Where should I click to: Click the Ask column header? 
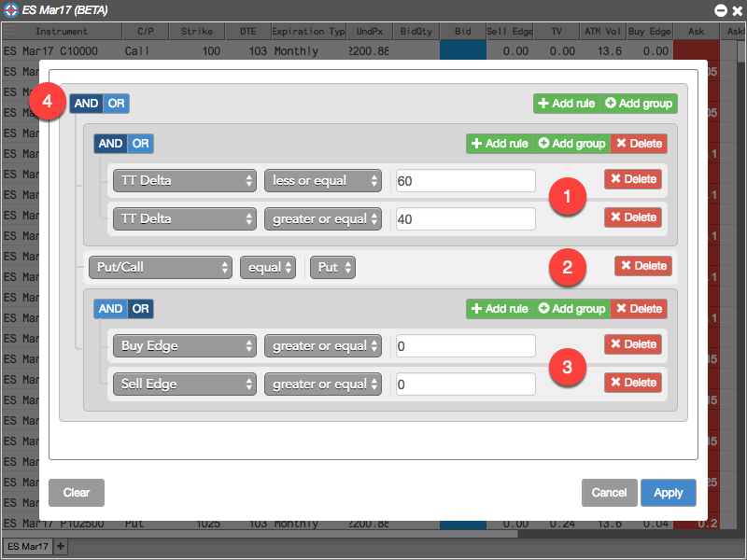(x=696, y=32)
